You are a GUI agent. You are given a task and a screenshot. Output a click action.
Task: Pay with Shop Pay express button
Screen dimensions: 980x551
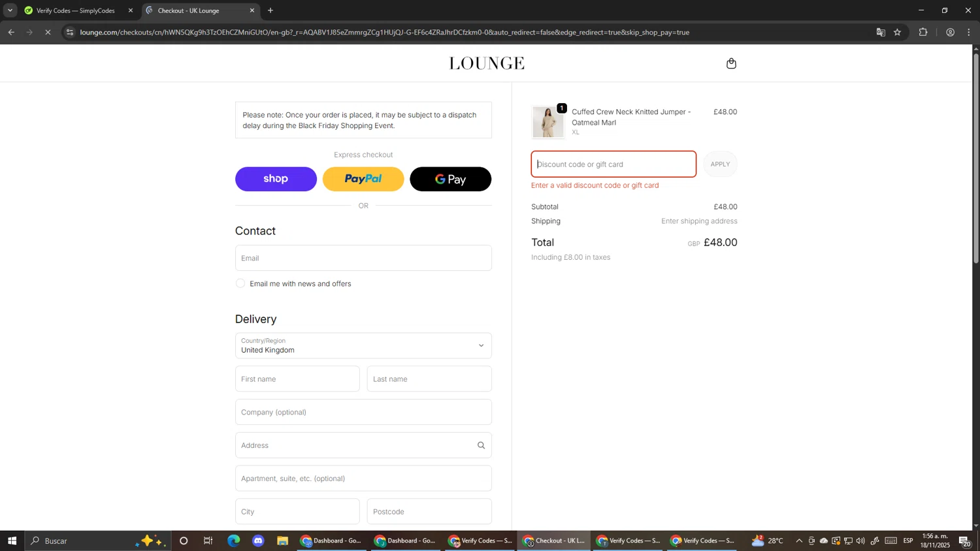pos(276,179)
